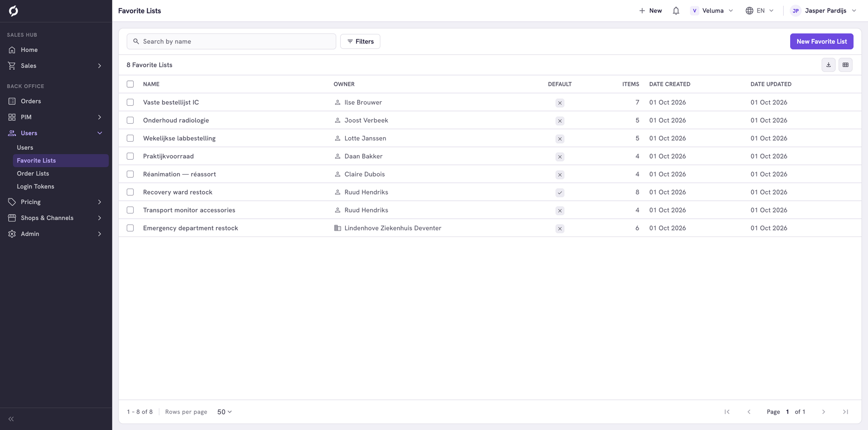Open the Veluma organization dropdown
This screenshot has width=868, height=430.
tap(712, 10)
